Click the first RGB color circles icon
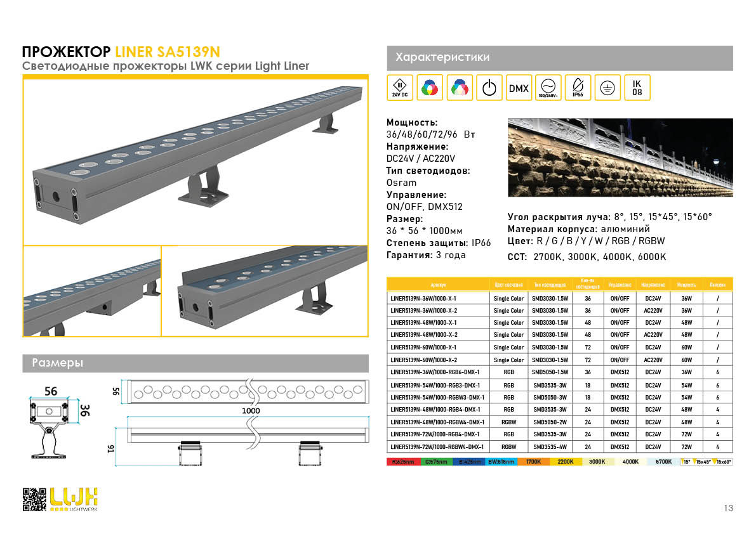The image size is (756, 534). tap(430, 88)
